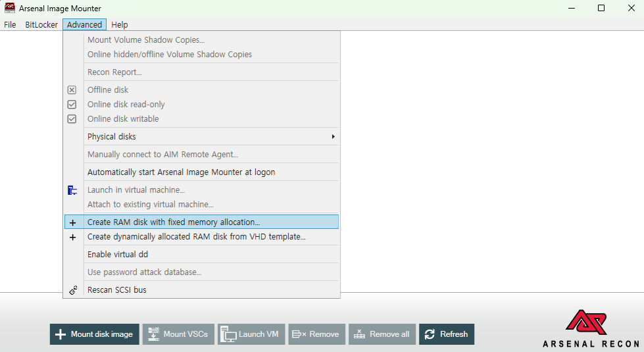
Task: Toggle Enable virtual dd option
Action: coord(202,254)
